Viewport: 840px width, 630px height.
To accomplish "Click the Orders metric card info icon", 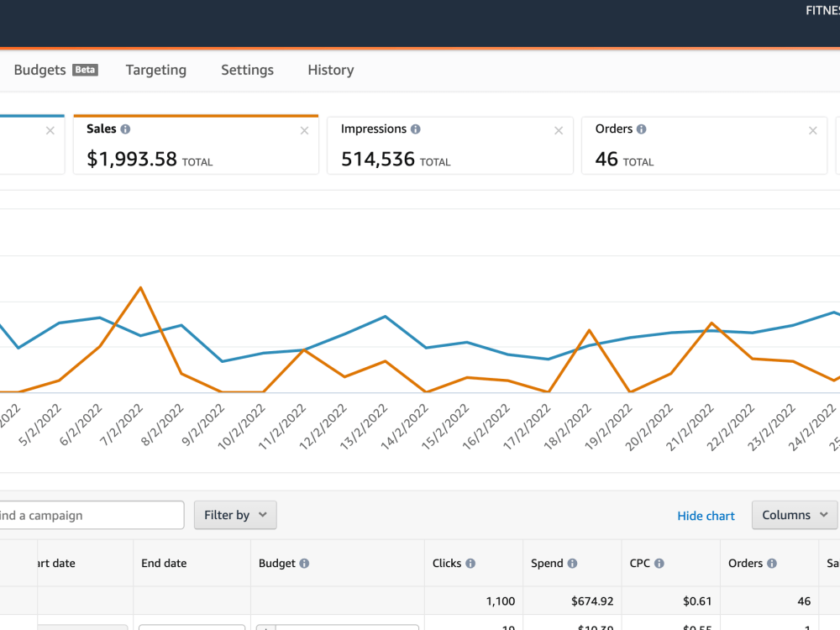I will tap(641, 129).
